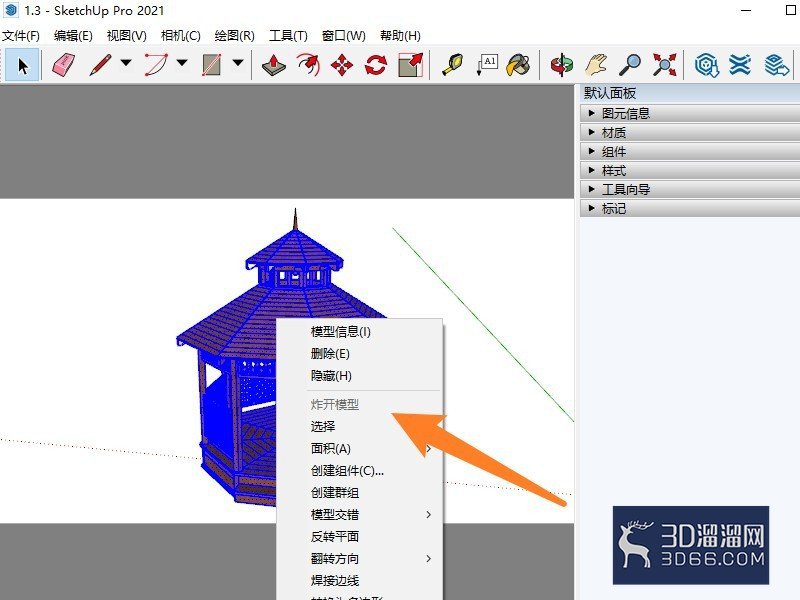The width and height of the screenshot is (800, 600).
Task: Choose 创建群组 in the context menu
Action: click(360, 492)
